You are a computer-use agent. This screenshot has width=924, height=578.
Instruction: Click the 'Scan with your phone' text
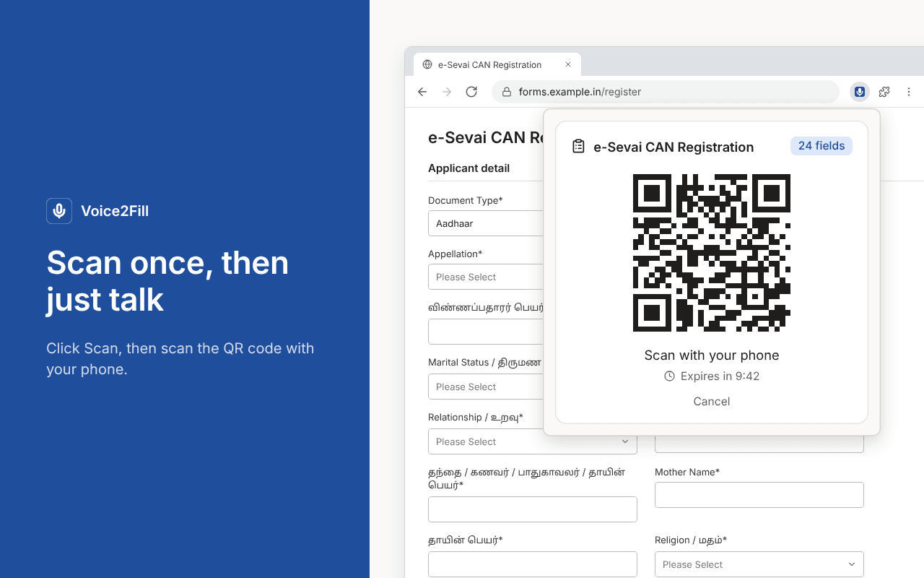[712, 355]
